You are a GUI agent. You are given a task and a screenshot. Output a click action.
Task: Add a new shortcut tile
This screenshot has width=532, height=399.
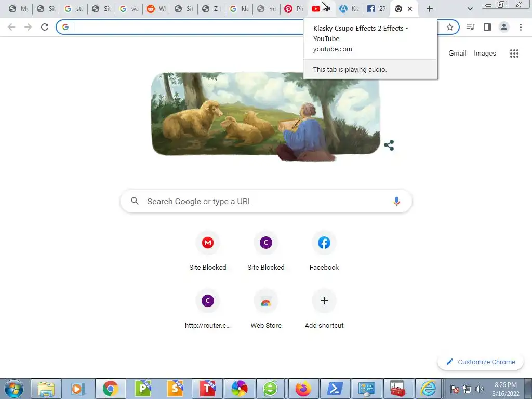click(324, 310)
